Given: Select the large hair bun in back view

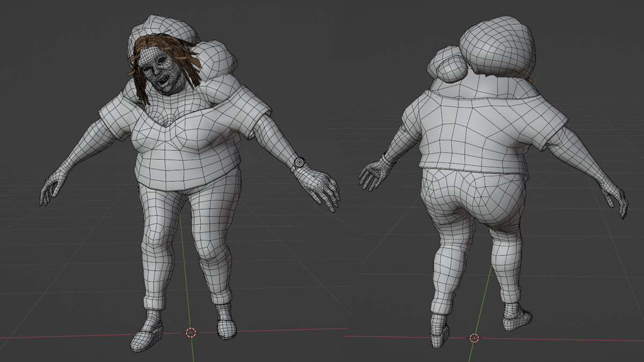Looking at the screenshot, I should pos(498,46).
